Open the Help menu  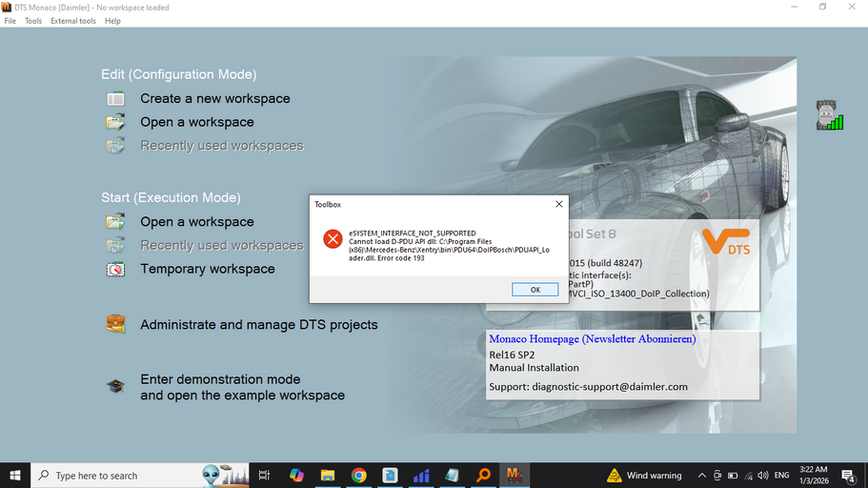pyautogui.click(x=112, y=21)
